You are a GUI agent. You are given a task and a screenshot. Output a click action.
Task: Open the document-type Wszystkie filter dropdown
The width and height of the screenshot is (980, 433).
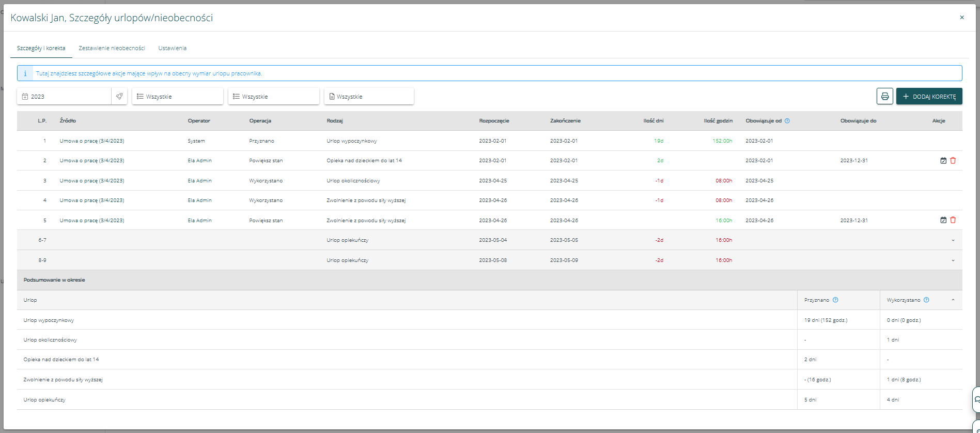(369, 97)
